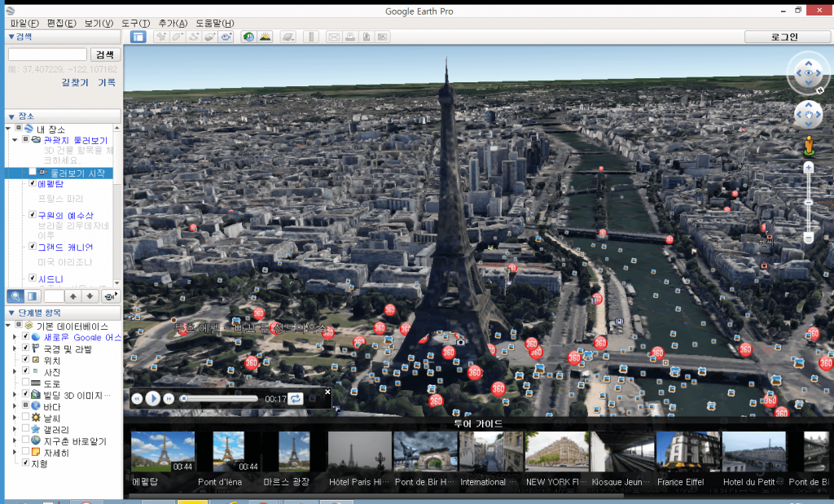This screenshot has height=504, width=834.
Task: Click the email envelope toolbar icon
Action: coord(333,37)
